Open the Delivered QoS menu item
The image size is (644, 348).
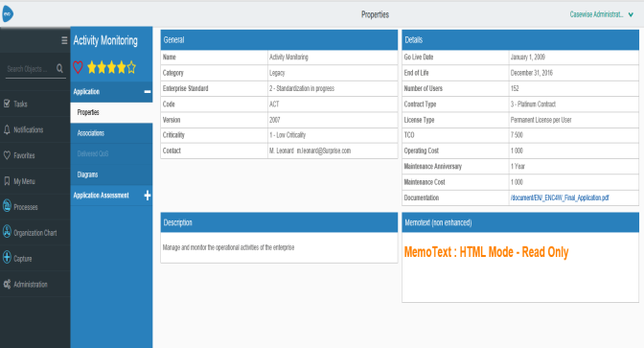111,153
